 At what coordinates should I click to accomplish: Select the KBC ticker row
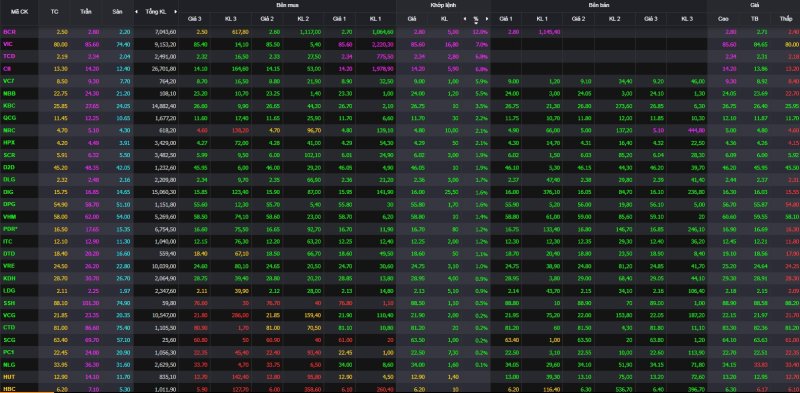click(x=400, y=106)
